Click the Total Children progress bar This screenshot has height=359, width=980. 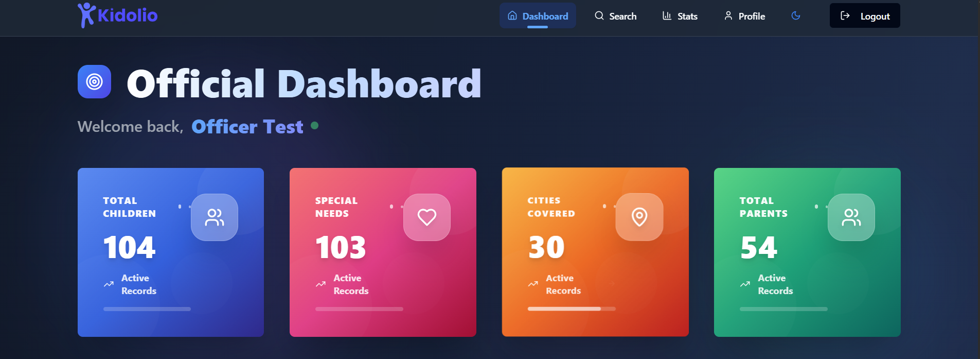click(x=147, y=309)
